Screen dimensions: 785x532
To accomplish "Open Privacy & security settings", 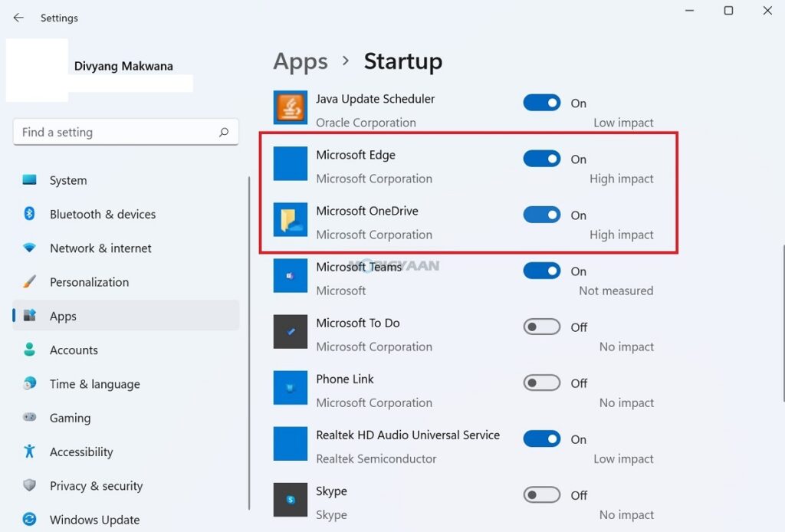I will point(126,486).
